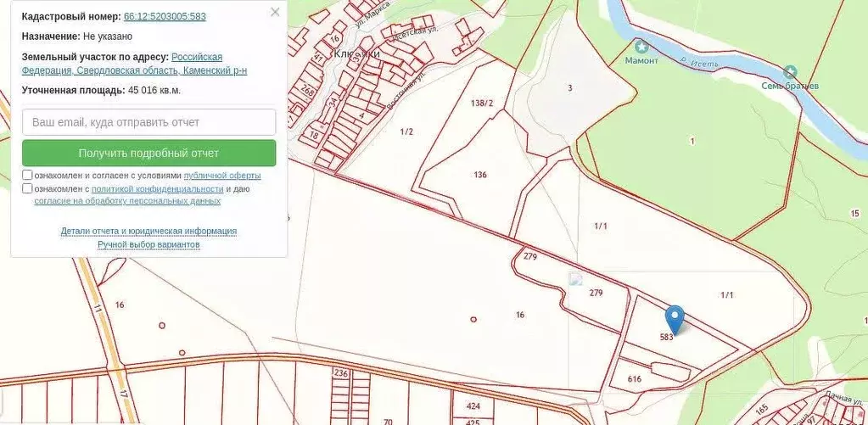Click the blue map pin on parcel 583
868x425 pixels.
(x=675, y=319)
